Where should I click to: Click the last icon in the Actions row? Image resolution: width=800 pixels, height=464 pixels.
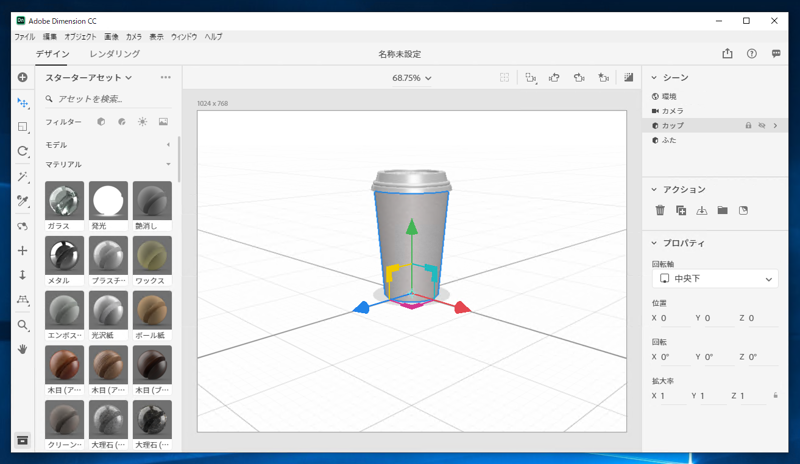(743, 210)
